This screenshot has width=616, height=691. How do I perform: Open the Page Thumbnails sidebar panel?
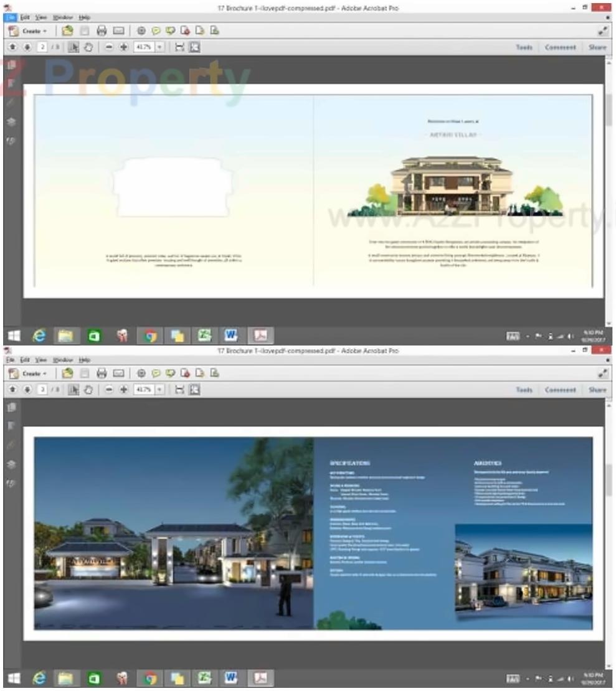click(x=11, y=65)
